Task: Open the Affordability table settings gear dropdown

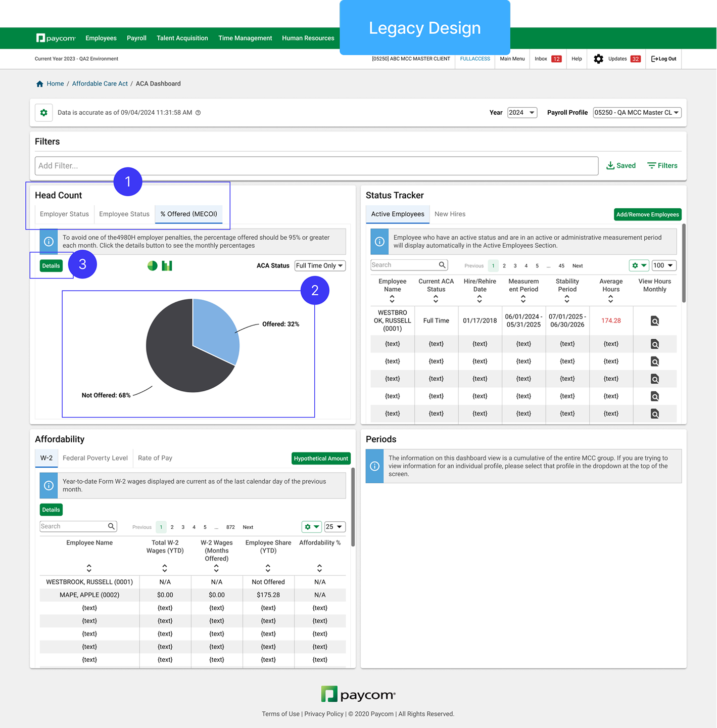Action: pos(312,527)
